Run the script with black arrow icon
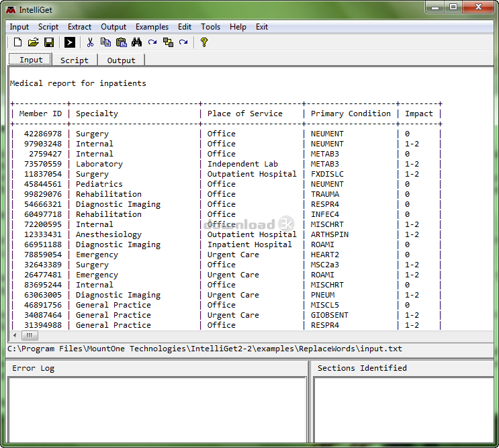The height and width of the screenshot is (448, 499). (70, 42)
